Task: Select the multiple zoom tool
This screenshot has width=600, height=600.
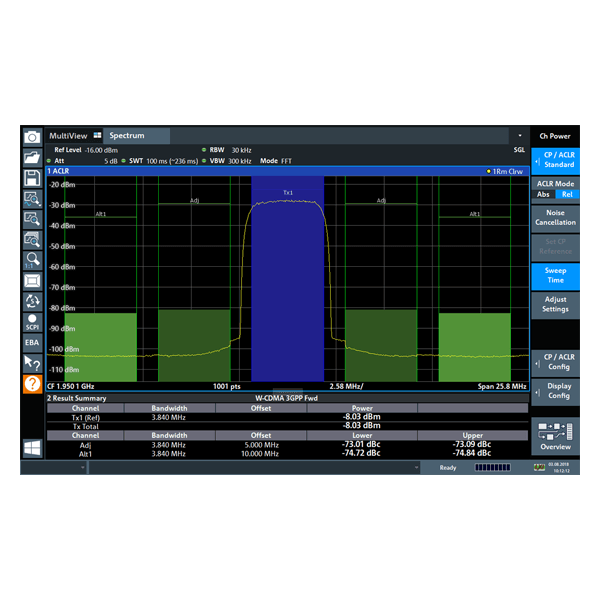Action: [x=32, y=240]
